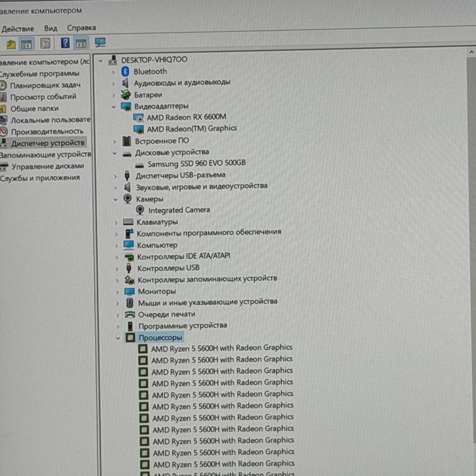The height and width of the screenshot is (476, 476).
Task: Click the blue Help question-mark toolbar icon
Action: pyautogui.click(x=65, y=43)
